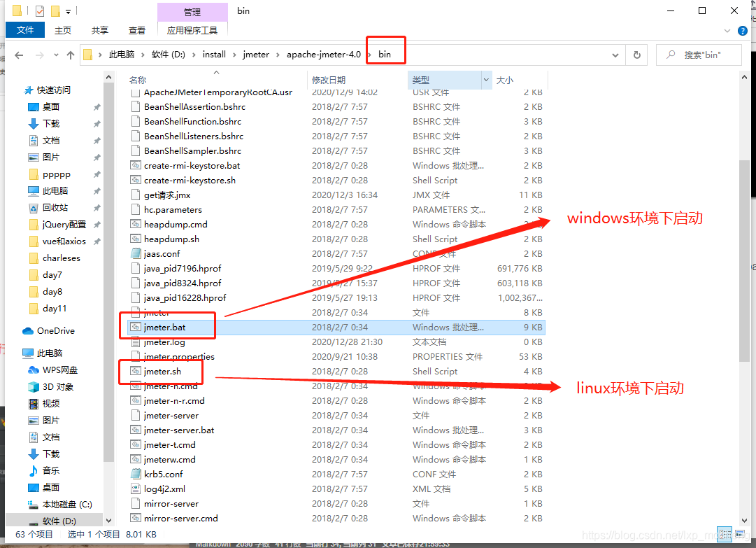
Task: Sort by 名称 column header
Action: 137,80
